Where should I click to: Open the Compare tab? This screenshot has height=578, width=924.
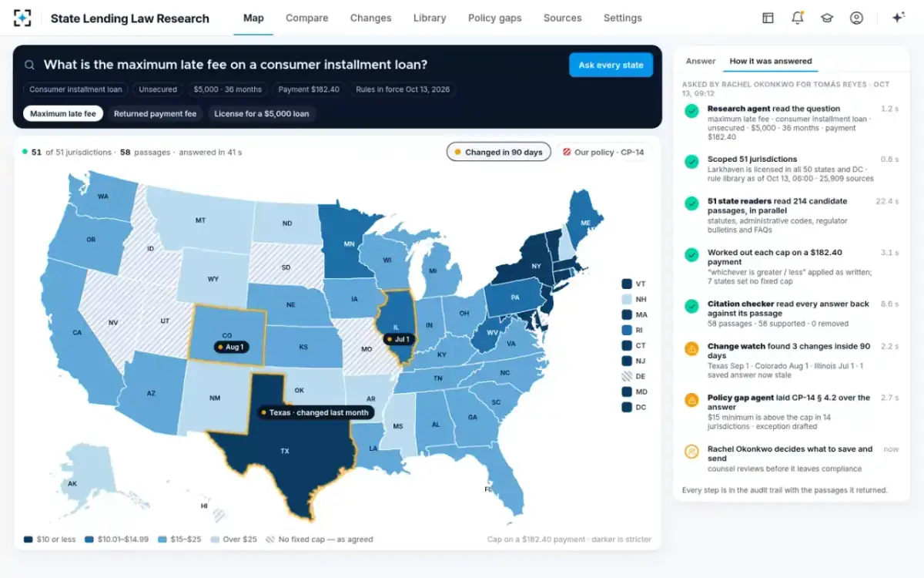[x=306, y=18]
